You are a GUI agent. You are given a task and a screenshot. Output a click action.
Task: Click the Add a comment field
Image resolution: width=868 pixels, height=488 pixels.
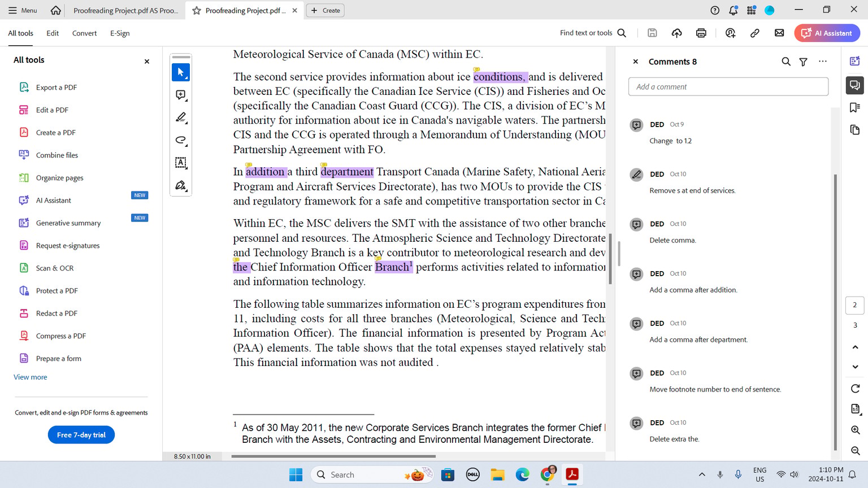coord(728,86)
